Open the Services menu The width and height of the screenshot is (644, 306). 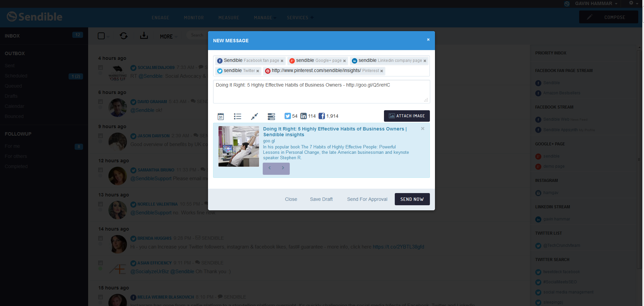(300, 18)
